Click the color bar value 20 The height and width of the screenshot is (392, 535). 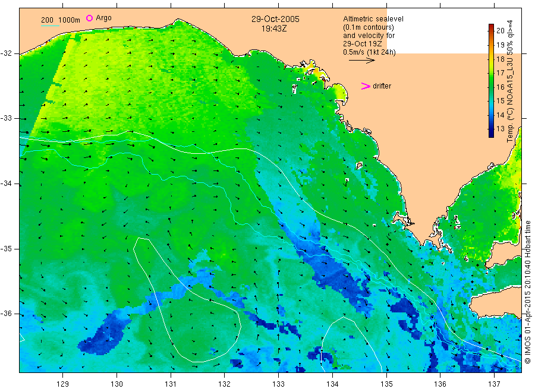tap(500, 31)
